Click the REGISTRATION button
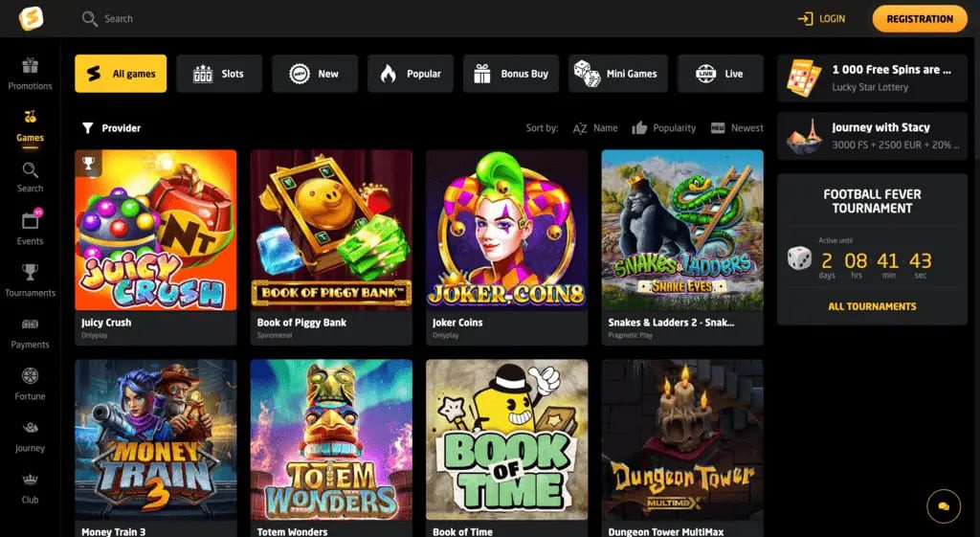980x537 pixels. coord(920,19)
